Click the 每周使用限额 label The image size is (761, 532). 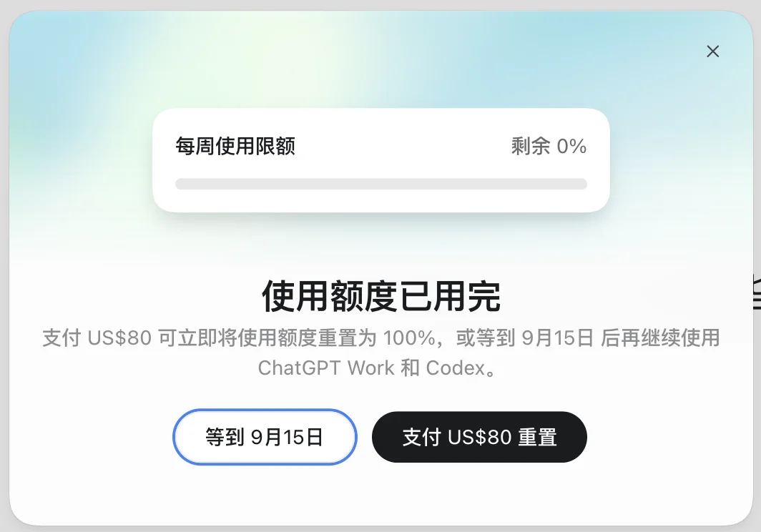coord(235,146)
